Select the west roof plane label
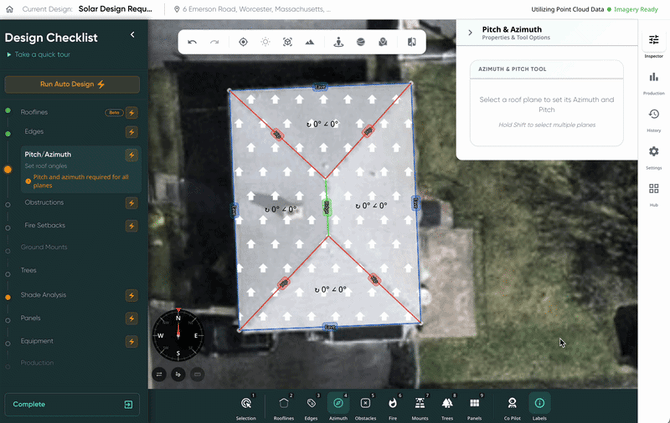 [280, 209]
